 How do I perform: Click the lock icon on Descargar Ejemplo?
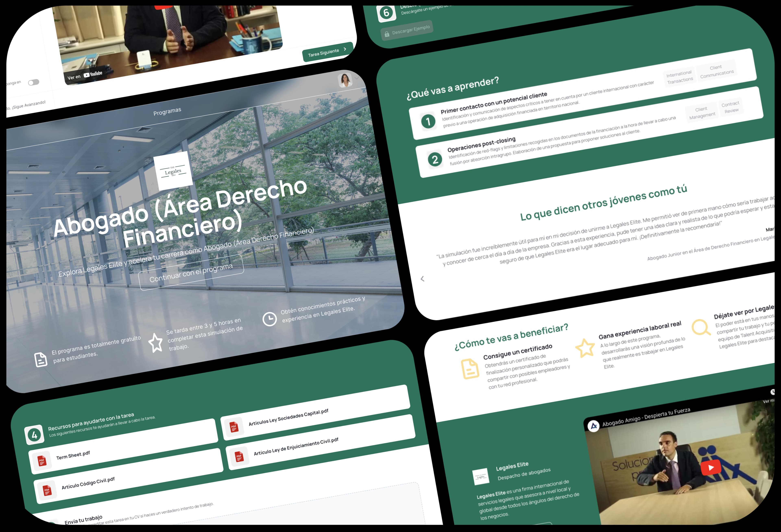[387, 34]
